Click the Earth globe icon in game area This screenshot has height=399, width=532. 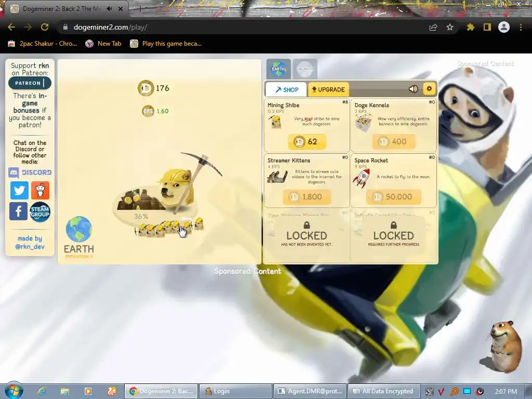click(x=79, y=229)
